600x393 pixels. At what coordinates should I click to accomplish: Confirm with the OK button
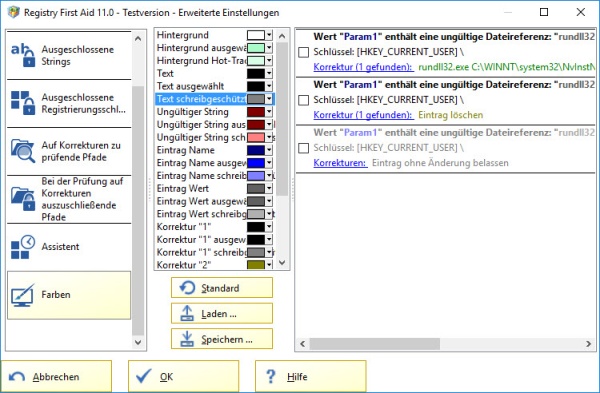(184, 377)
